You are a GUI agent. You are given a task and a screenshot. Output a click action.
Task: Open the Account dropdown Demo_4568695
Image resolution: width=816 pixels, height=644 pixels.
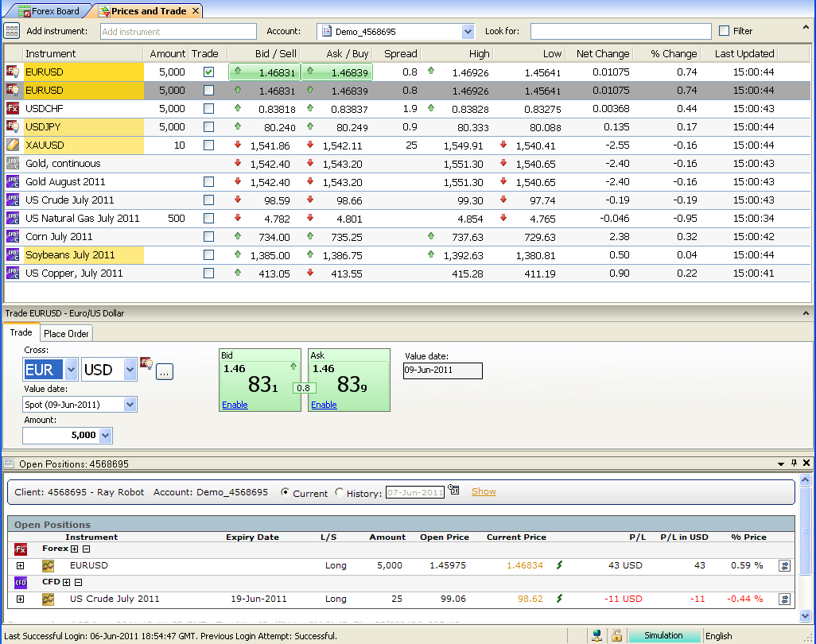(468, 32)
